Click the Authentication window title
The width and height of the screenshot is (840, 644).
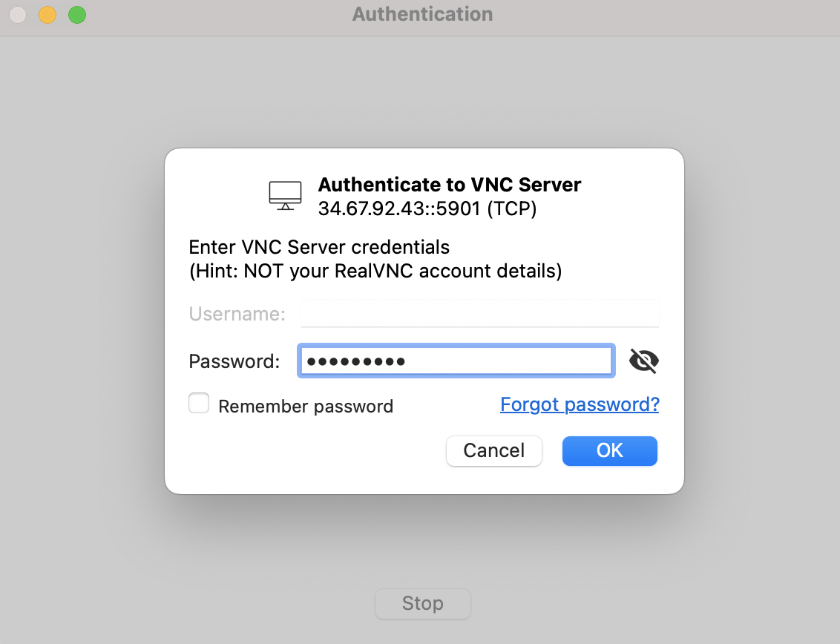coord(423,14)
